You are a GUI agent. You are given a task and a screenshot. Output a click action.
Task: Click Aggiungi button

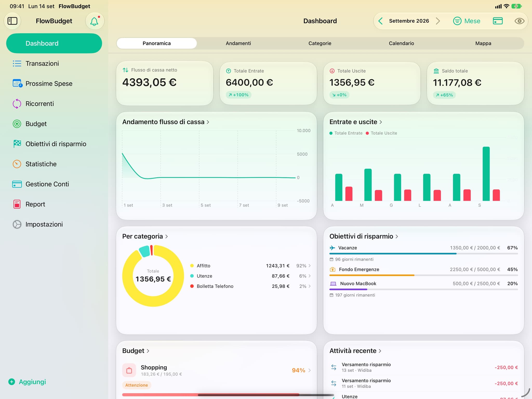(x=27, y=382)
